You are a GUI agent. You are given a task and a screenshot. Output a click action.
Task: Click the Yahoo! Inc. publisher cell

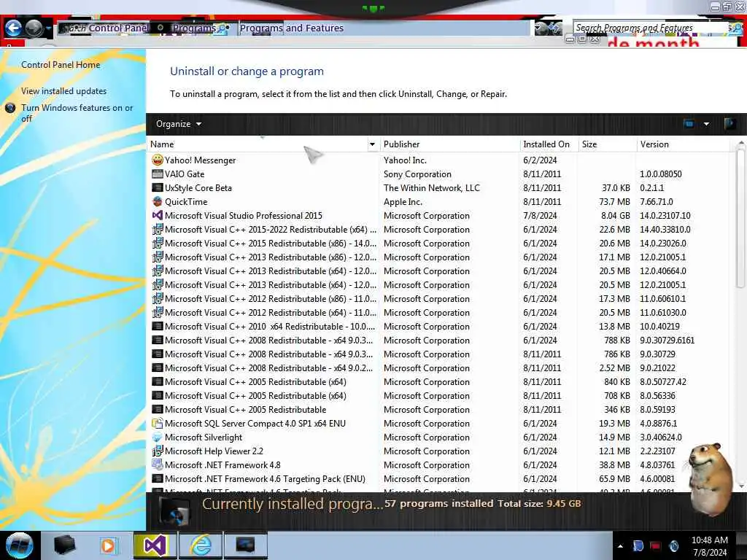[x=405, y=160]
